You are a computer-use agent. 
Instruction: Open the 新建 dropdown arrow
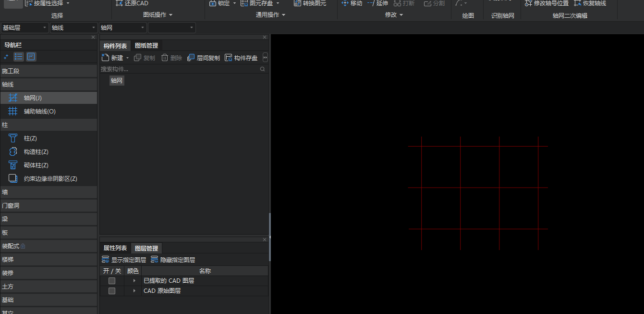tap(128, 58)
